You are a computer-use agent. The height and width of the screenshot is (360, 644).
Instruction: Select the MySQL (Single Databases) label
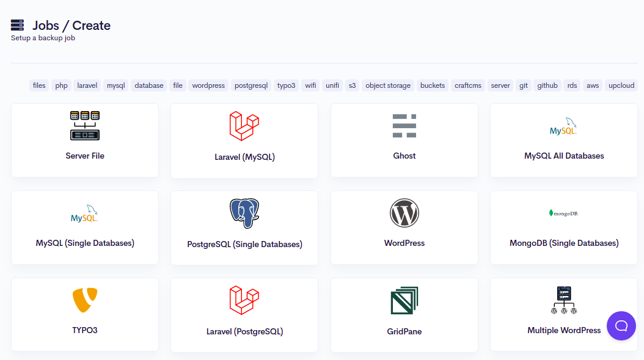pyautogui.click(x=85, y=243)
